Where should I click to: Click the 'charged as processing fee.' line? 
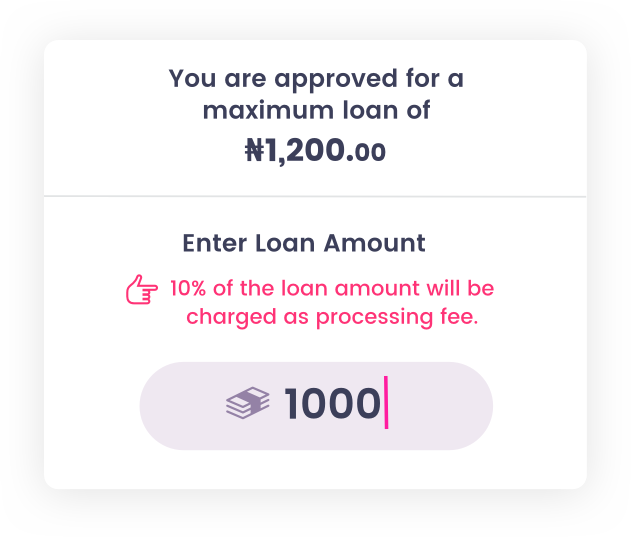point(332,317)
